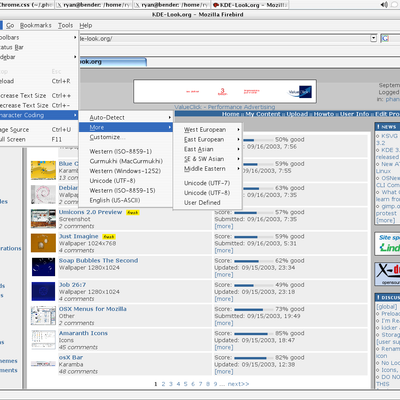Click the Reload menu entry

click(39, 81)
